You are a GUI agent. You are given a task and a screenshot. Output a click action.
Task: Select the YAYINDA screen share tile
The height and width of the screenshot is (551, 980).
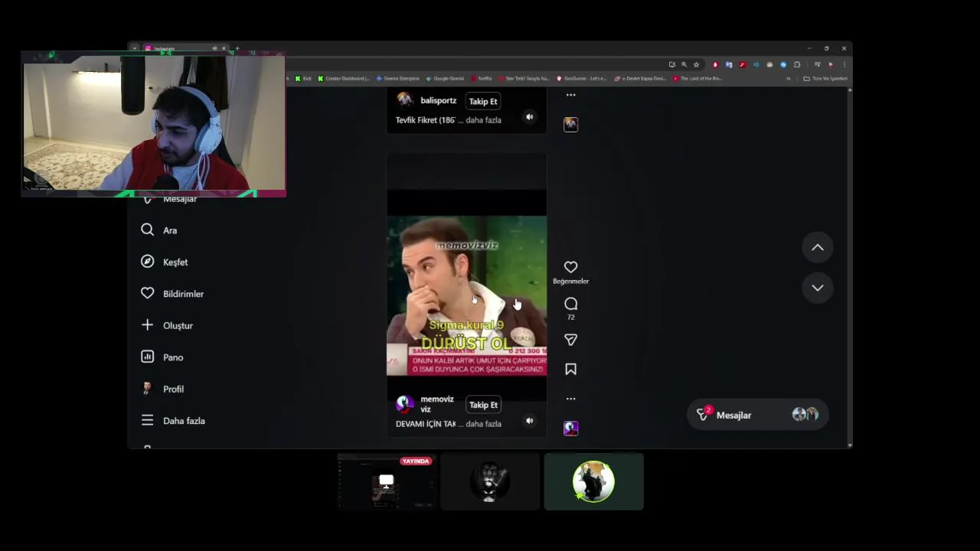click(387, 481)
